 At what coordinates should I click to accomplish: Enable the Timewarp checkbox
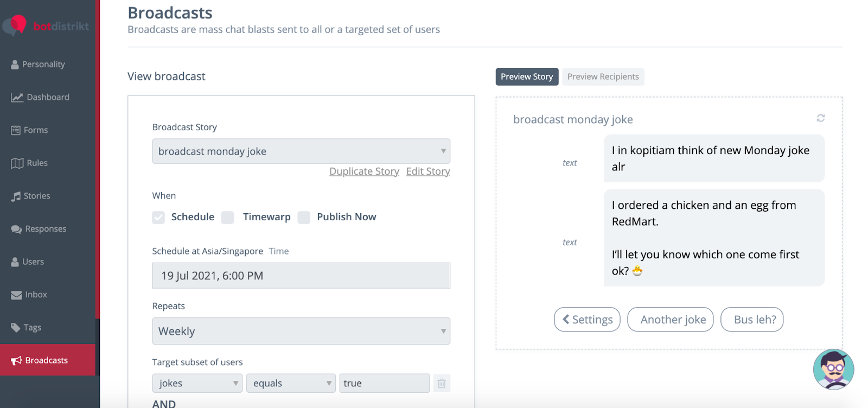[228, 218]
